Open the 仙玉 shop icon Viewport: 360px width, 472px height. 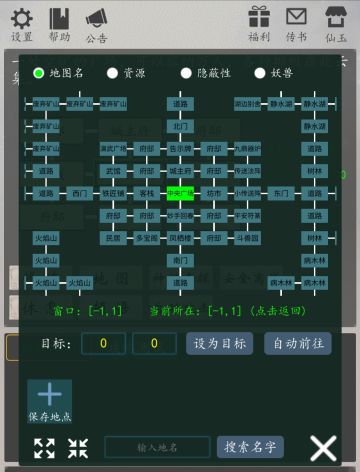(336, 17)
